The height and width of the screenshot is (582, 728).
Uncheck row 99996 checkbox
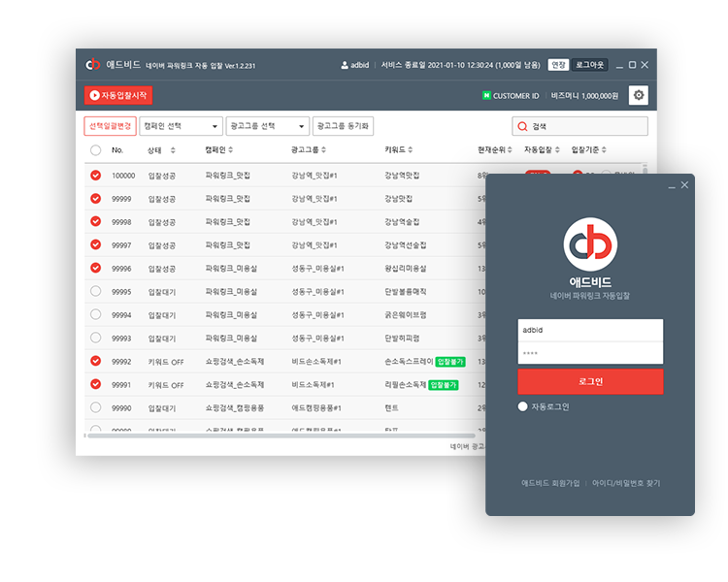coord(96,268)
